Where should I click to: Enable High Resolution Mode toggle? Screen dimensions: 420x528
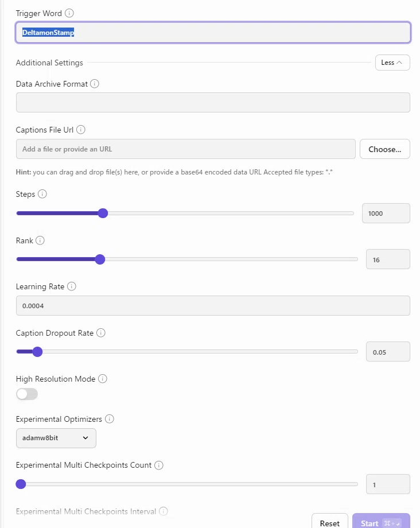27,394
